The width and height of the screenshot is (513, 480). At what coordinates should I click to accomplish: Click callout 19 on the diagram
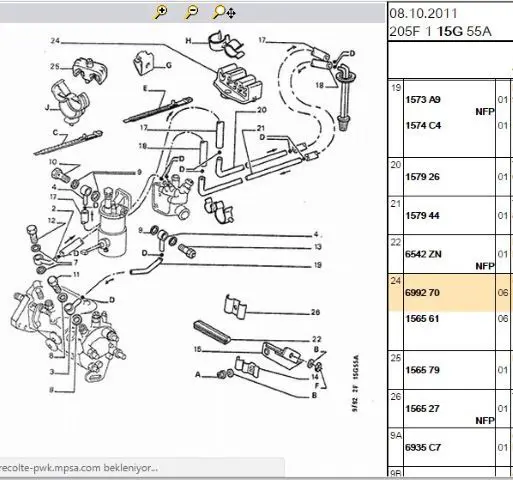click(x=317, y=265)
